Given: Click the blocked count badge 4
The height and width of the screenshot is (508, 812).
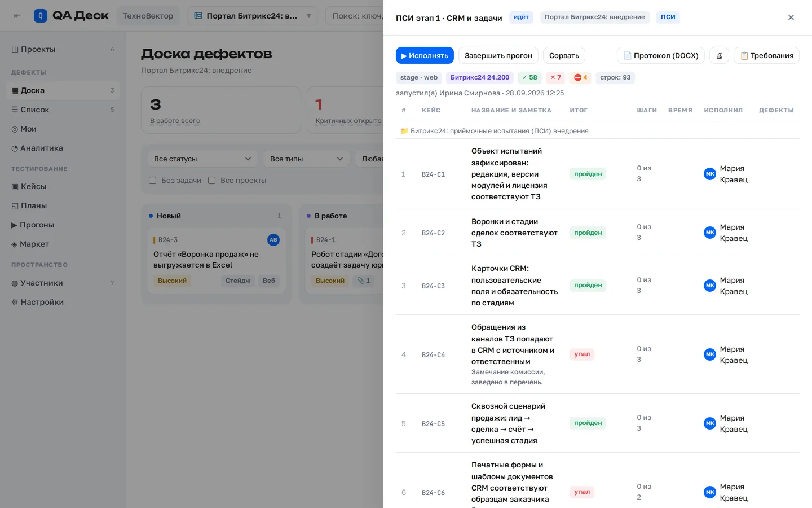Looking at the screenshot, I should (x=580, y=77).
